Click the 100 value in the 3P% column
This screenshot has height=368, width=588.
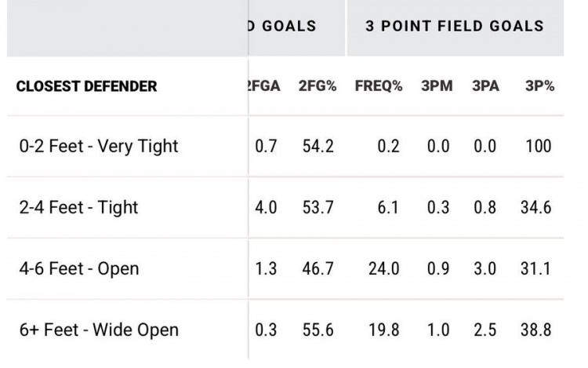539,146
